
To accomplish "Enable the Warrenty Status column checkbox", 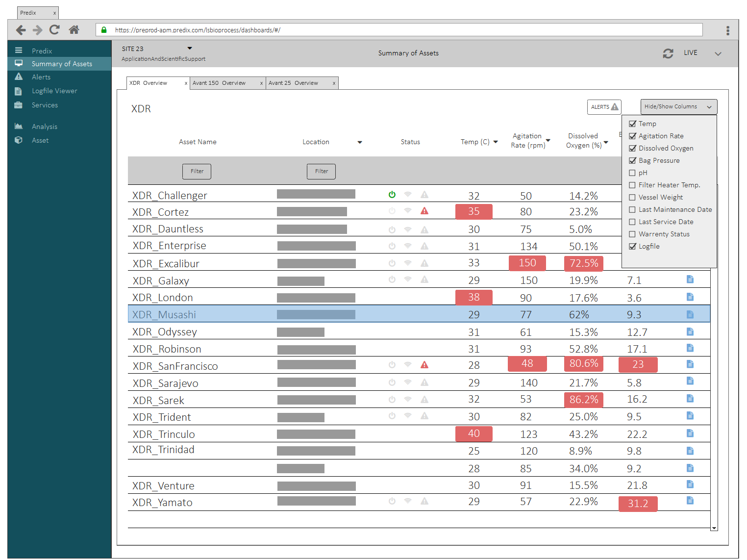I will tap(632, 234).
